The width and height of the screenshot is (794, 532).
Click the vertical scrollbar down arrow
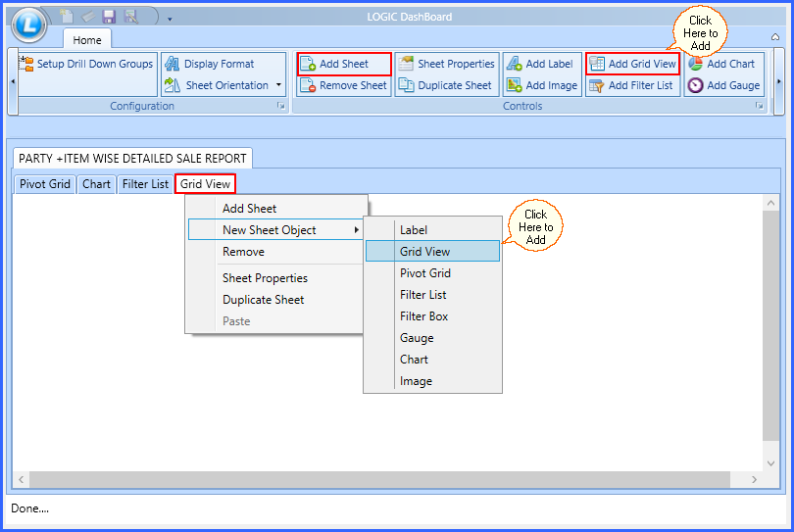770,462
